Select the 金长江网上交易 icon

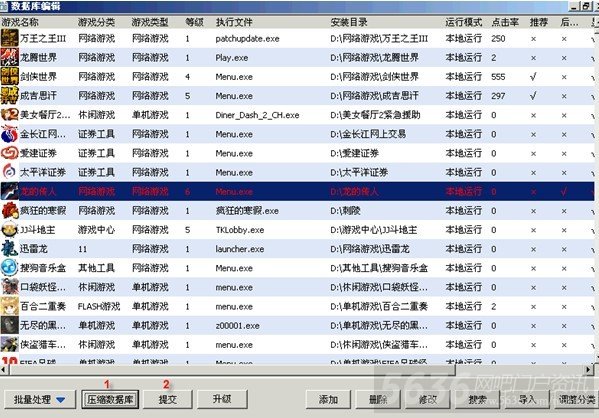pos(10,134)
